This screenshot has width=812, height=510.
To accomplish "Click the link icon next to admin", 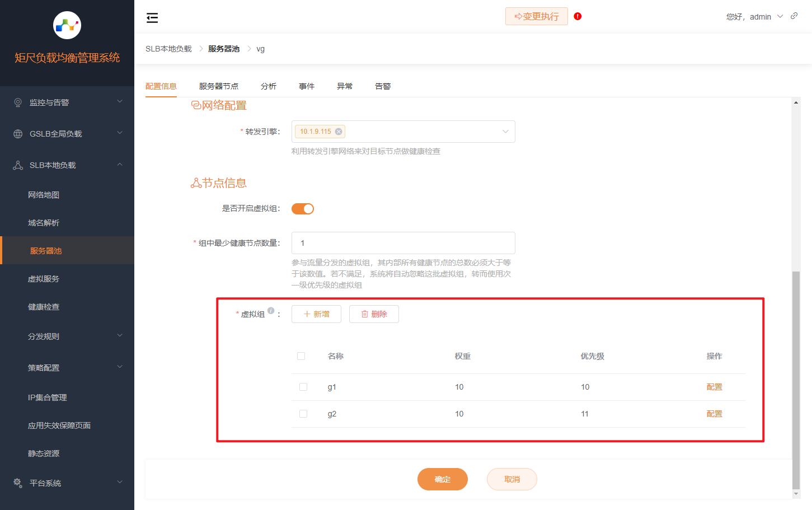I will coord(794,16).
